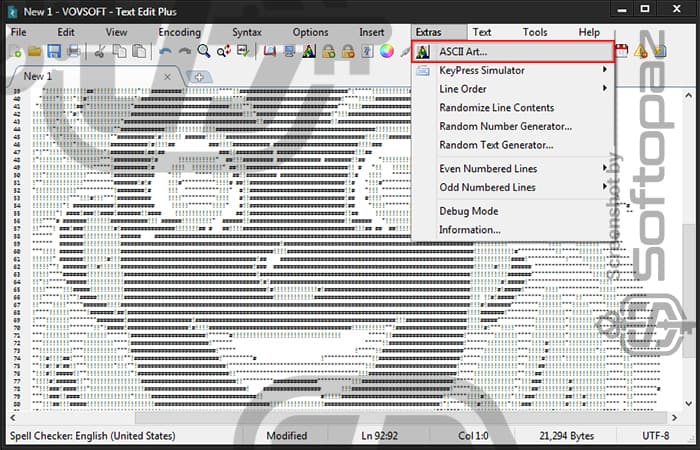Open the File menu
The height and width of the screenshot is (450, 700).
(18, 32)
